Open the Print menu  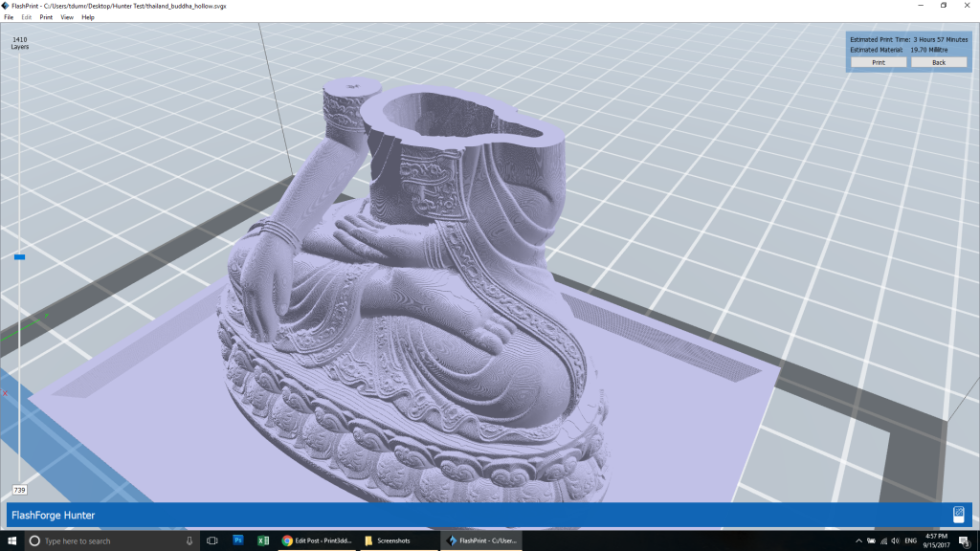click(x=46, y=17)
